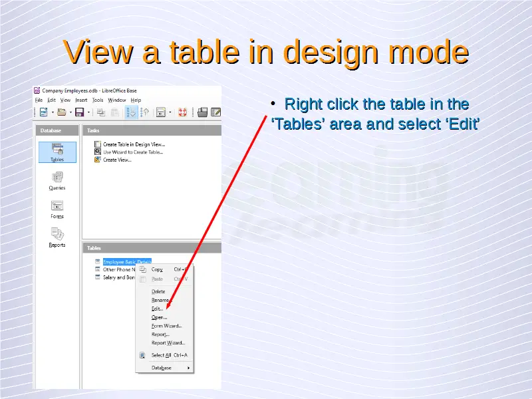Viewport: 532px width, 399px height.
Task: Select Delete in the context menu
Action: point(158,291)
